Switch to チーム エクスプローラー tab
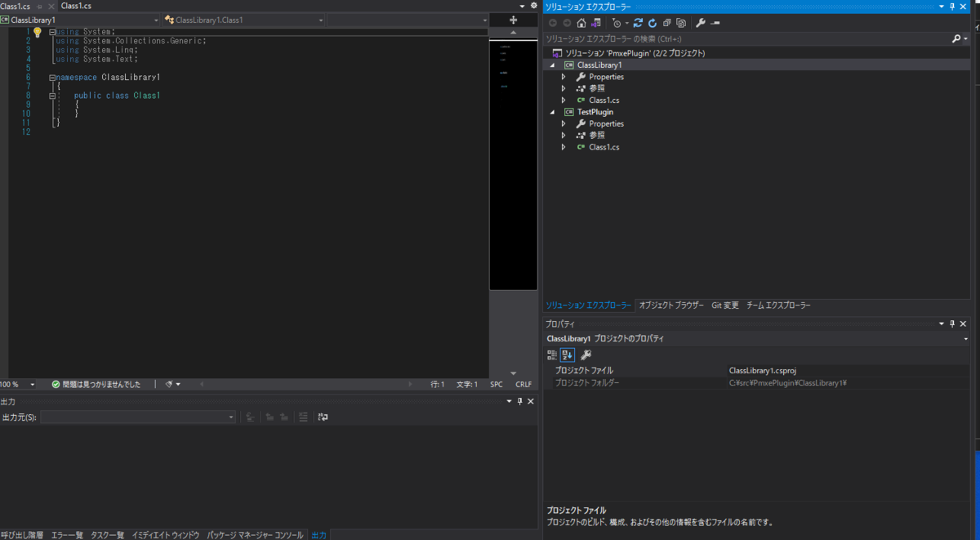The height and width of the screenshot is (540, 980). (778, 306)
